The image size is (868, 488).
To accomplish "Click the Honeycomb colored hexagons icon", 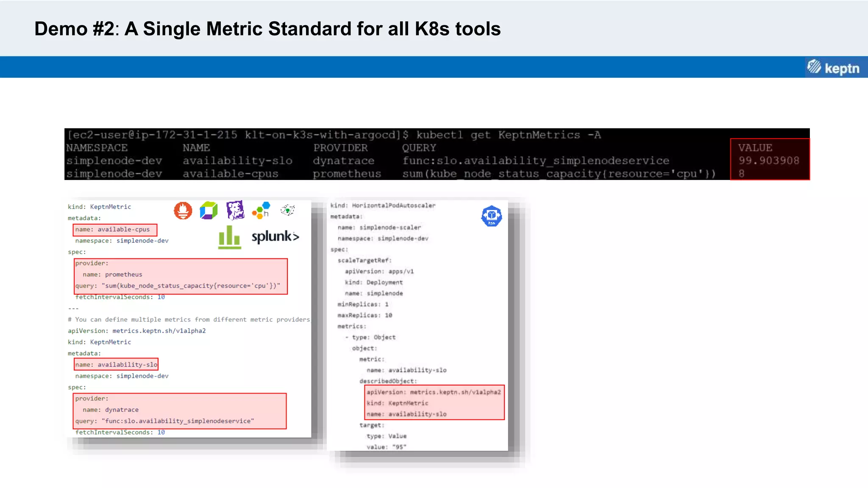I will point(261,210).
